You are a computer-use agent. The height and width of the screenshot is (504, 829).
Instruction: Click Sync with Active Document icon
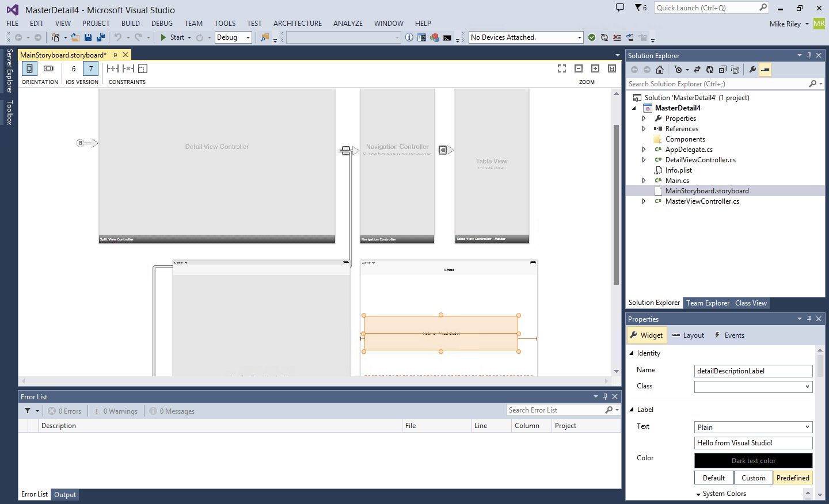click(x=697, y=70)
